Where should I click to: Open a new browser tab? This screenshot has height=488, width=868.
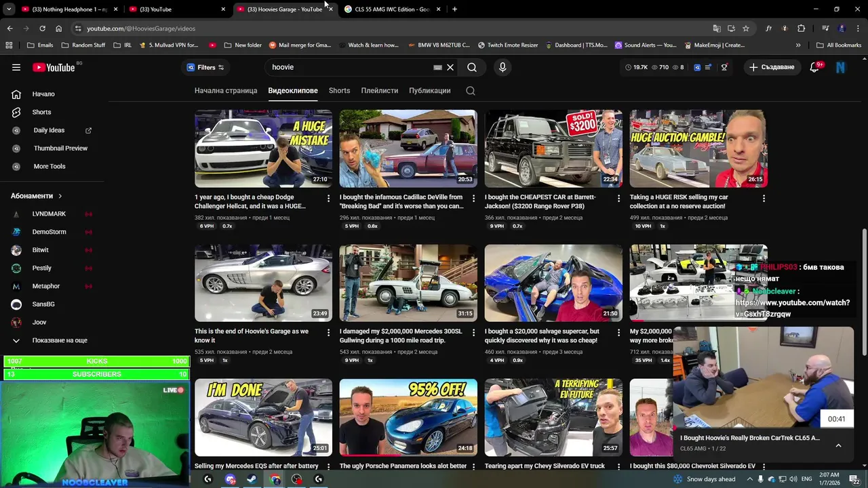tap(454, 9)
